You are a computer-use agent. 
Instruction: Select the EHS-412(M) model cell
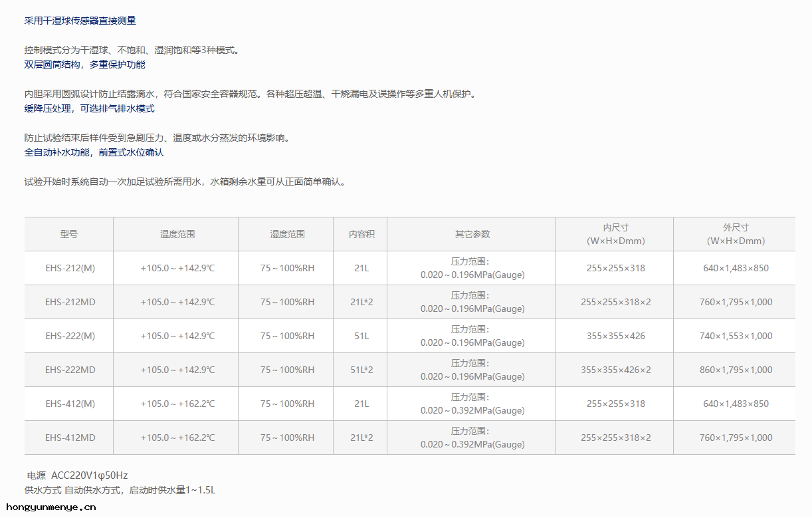[x=68, y=403]
